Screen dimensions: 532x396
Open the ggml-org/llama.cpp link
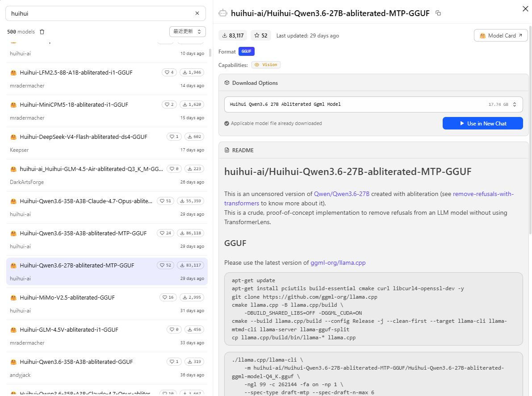pyautogui.click(x=338, y=263)
